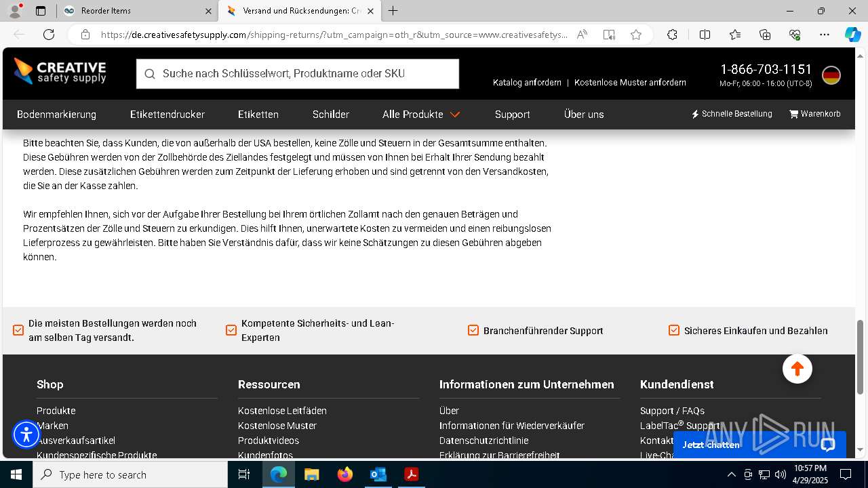
Task: Click the orange scroll-to-top arrow button
Action: tap(797, 369)
